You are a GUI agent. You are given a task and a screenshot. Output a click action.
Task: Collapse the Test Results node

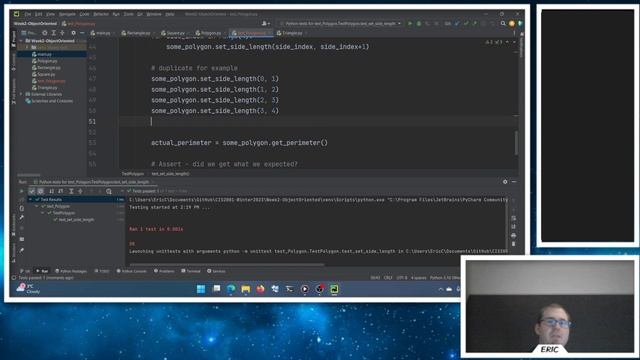coord(30,200)
